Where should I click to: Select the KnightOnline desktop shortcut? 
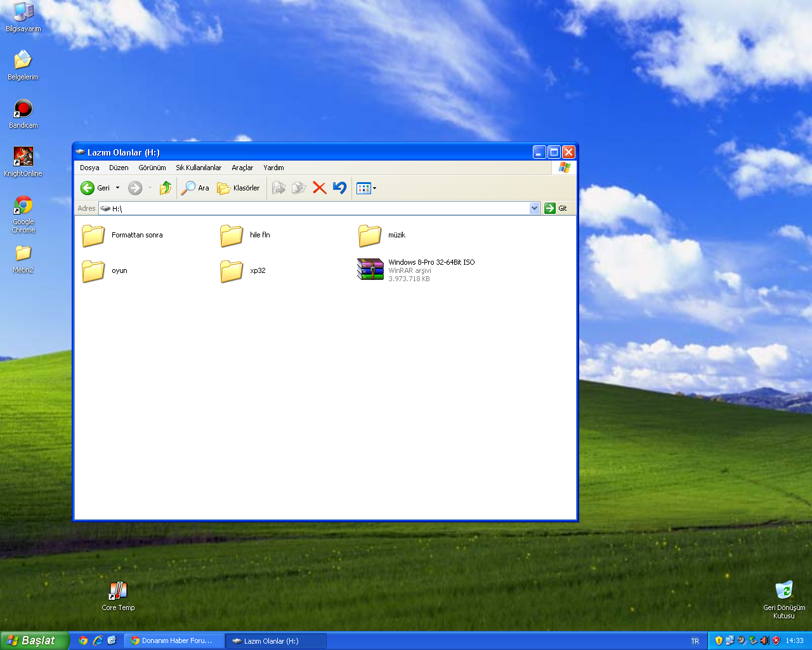(x=23, y=162)
